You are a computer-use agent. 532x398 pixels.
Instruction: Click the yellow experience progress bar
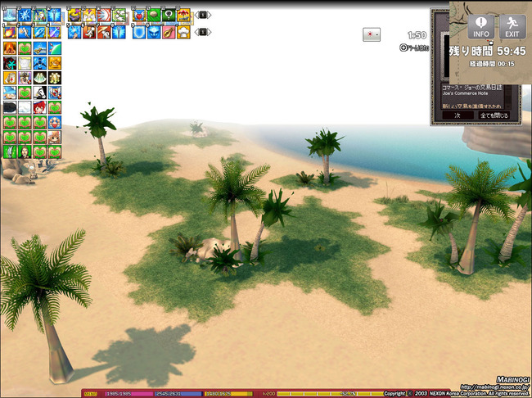pos(331,394)
